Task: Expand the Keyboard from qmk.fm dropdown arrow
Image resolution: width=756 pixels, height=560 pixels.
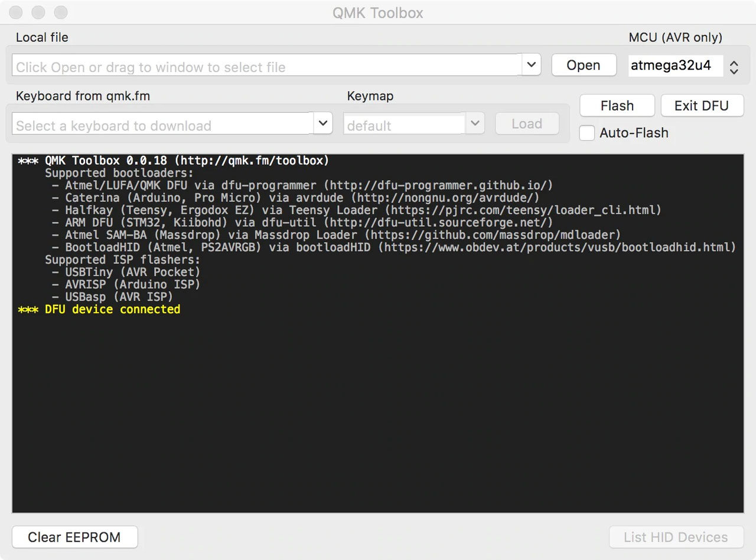Action: [322, 123]
